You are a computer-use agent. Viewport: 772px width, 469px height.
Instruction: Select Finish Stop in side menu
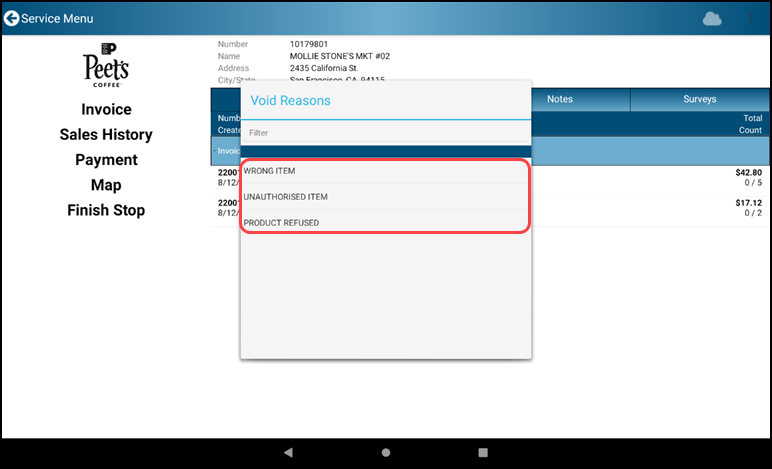[106, 210]
